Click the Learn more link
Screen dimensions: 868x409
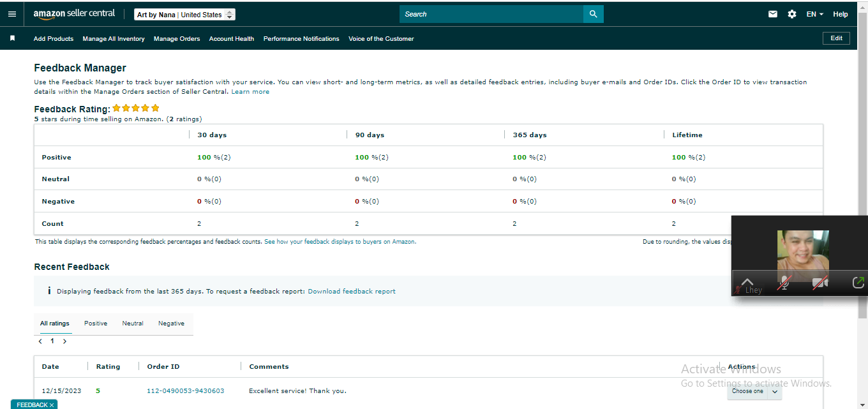[x=250, y=92]
